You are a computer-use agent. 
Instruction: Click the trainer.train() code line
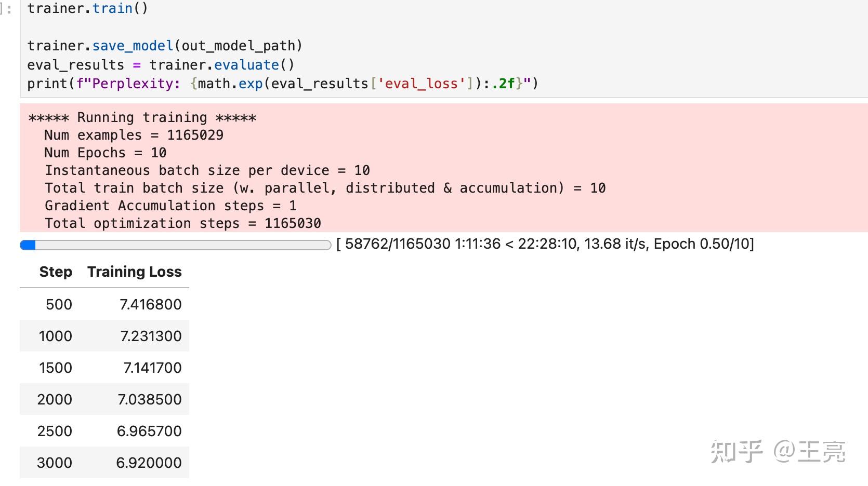coord(87,8)
